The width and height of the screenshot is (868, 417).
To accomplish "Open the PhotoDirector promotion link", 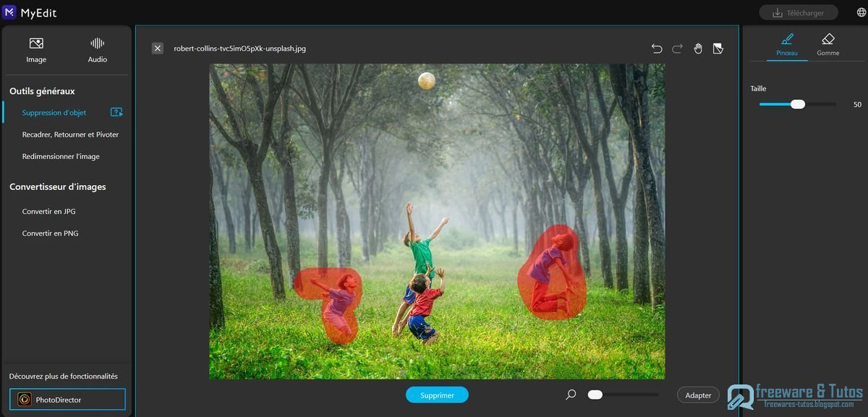I will point(67,400).
